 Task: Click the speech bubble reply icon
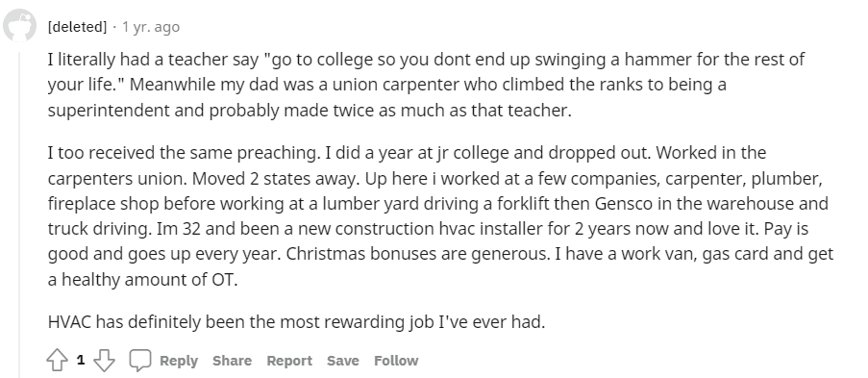pos(139,361)
